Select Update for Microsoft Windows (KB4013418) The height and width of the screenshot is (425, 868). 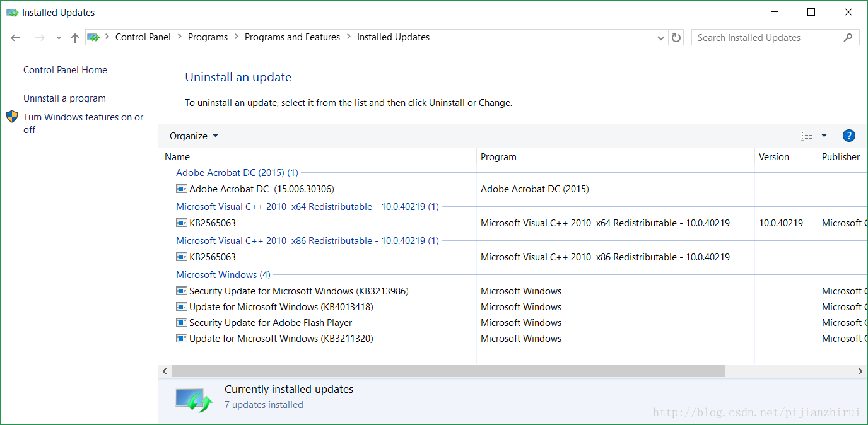(281, 307)
